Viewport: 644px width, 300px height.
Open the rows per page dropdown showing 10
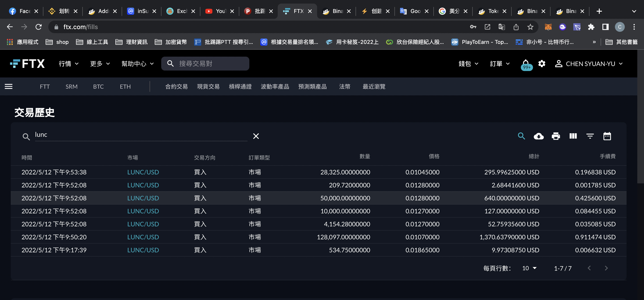coord(529,268)
